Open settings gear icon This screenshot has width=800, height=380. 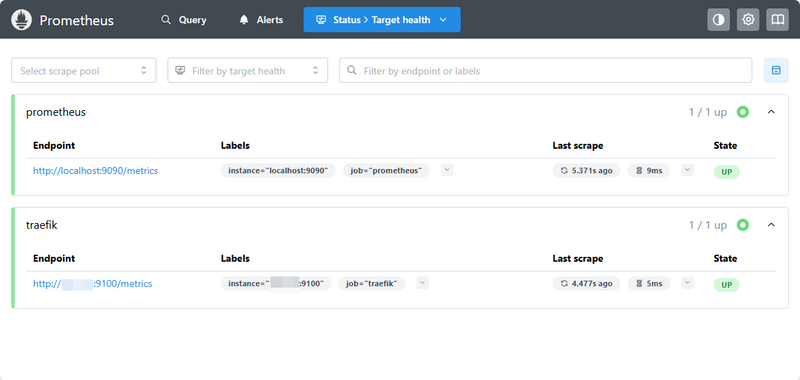[x=748, y=20]
